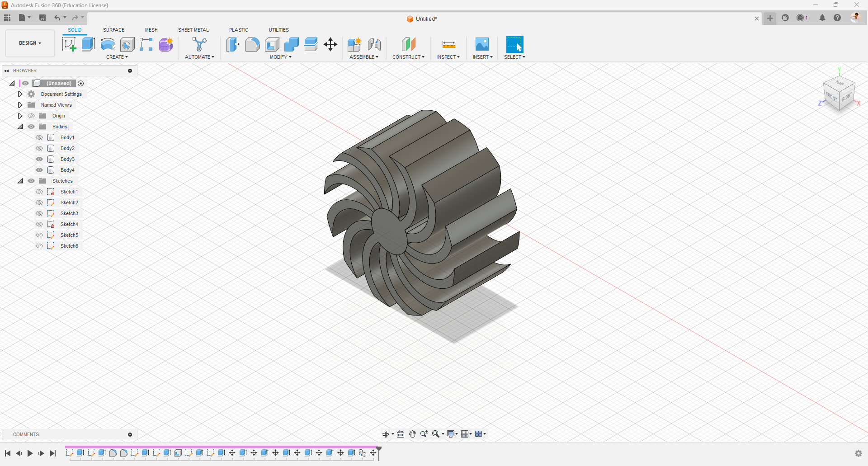Toggle visibility of Sketch1
The image size is (868, 466).
click(x=39, y=192)
